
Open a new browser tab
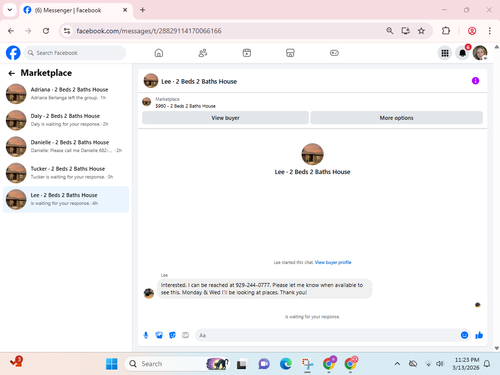pos(143,10)
